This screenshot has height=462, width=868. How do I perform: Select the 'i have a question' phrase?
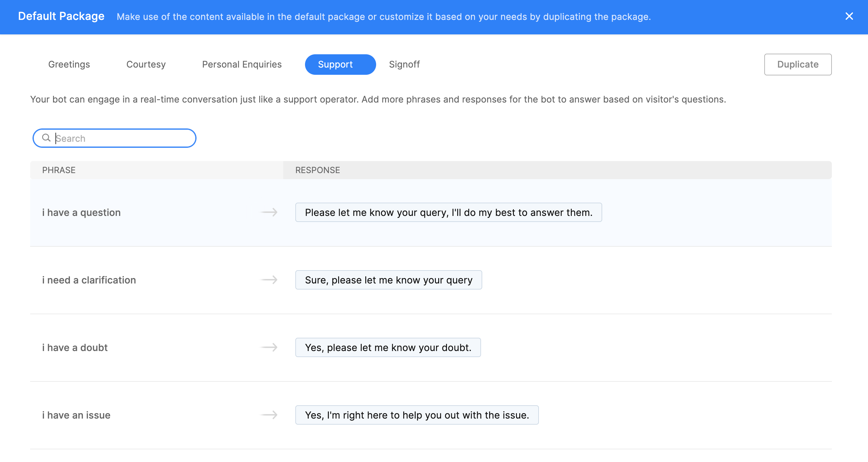[81, 212]
